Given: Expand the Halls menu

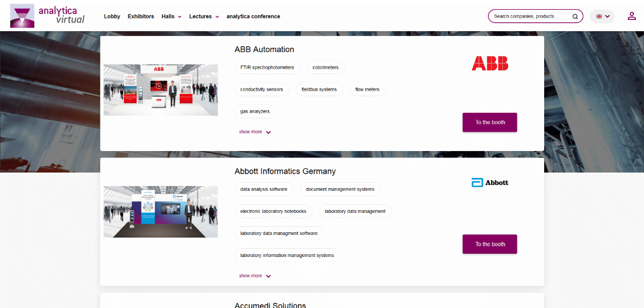Looking at the screenshot, I should 171,17.
